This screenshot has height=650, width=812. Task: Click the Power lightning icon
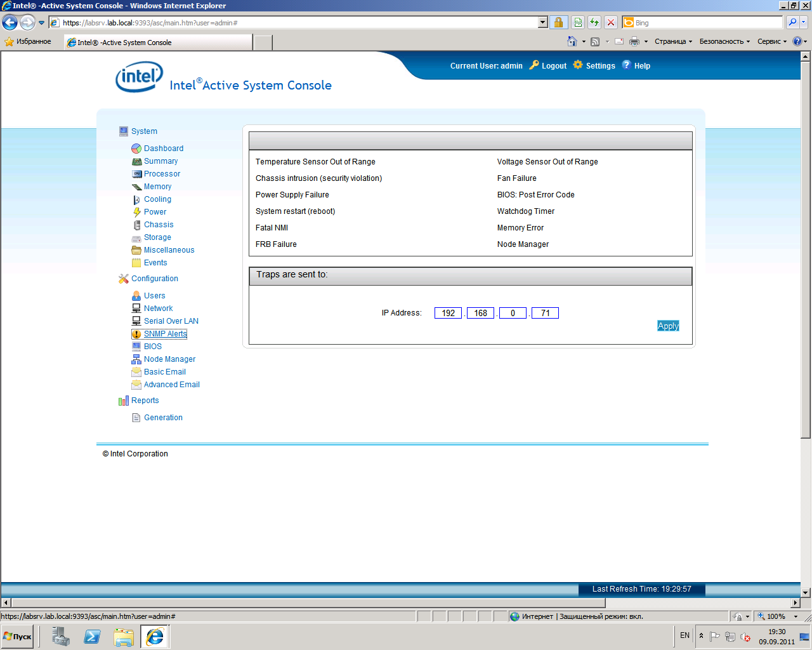tap(136, 212)
